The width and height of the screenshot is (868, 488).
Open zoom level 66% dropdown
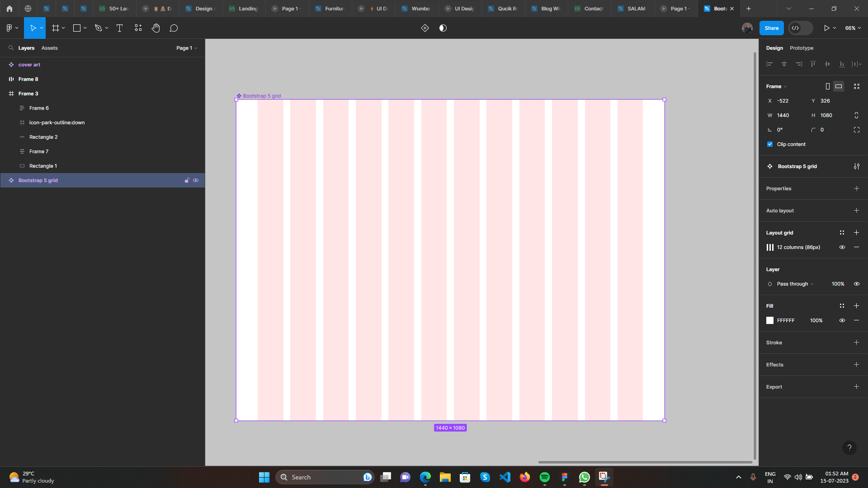click(x=853, y=28)
